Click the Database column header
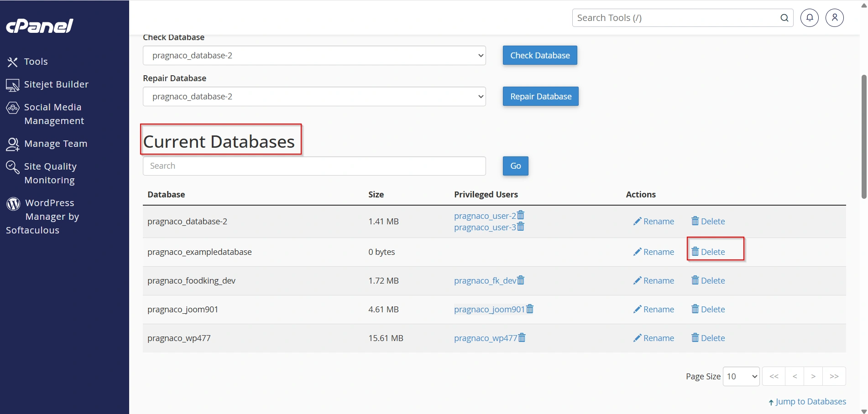868x414 pixels. point(166,194)
